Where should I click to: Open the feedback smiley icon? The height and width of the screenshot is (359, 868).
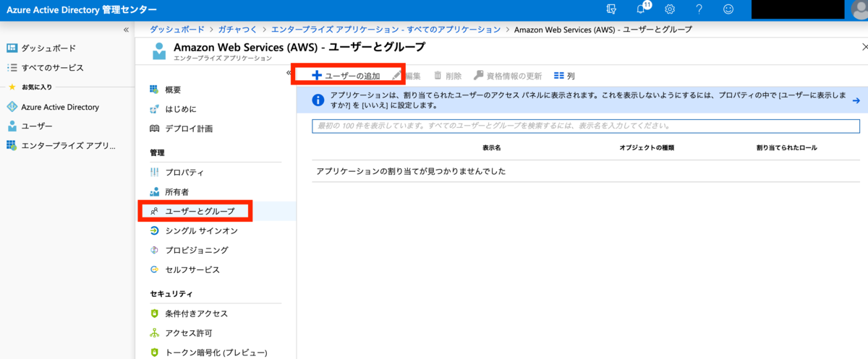[728, 9]
